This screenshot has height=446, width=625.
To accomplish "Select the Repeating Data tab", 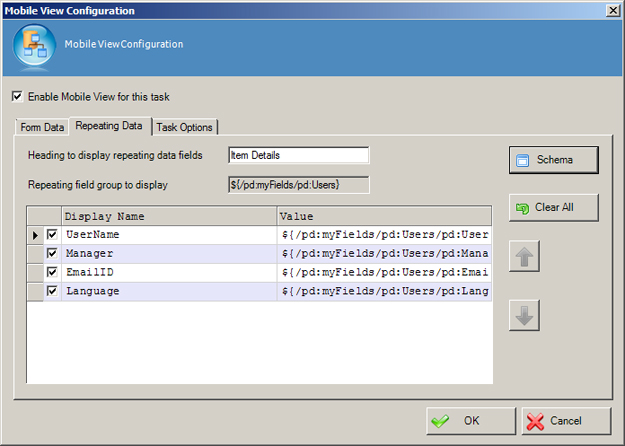I will (x=110, y=126).
